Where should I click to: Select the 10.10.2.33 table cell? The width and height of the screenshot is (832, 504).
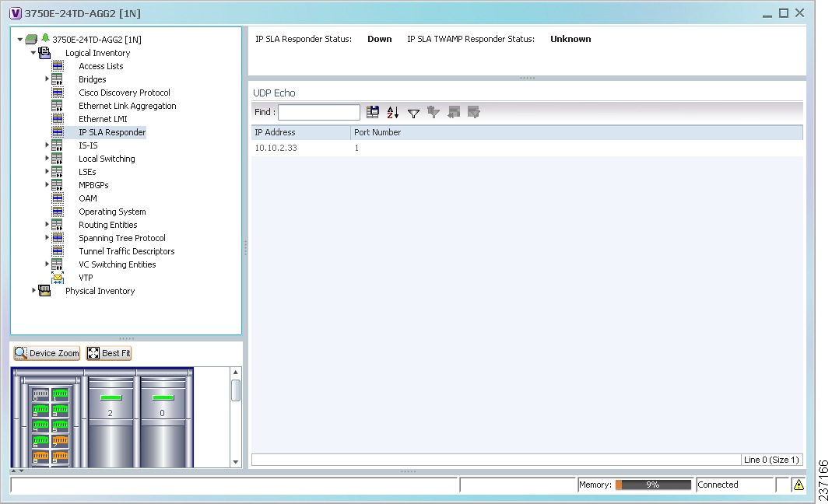[300, 148]
